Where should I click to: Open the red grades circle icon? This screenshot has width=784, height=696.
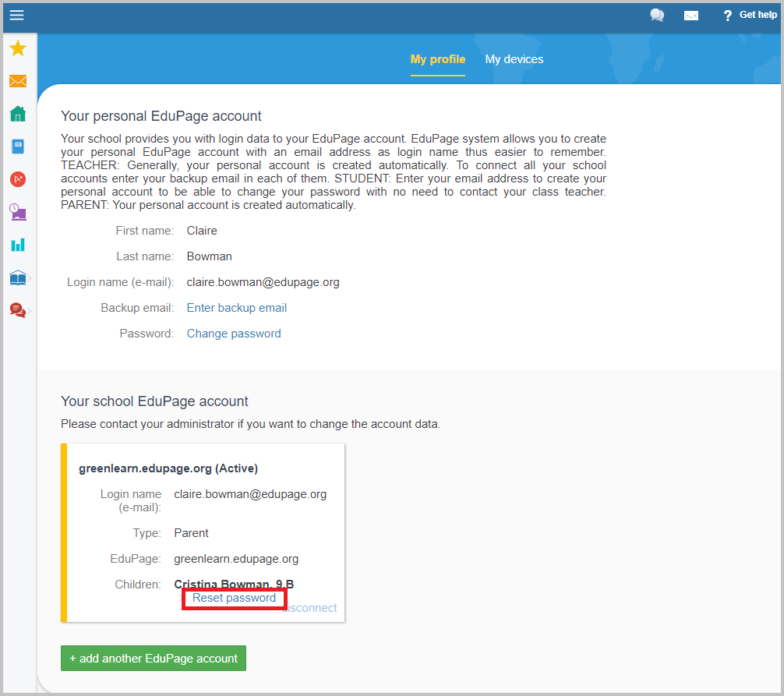coord(18,179)
